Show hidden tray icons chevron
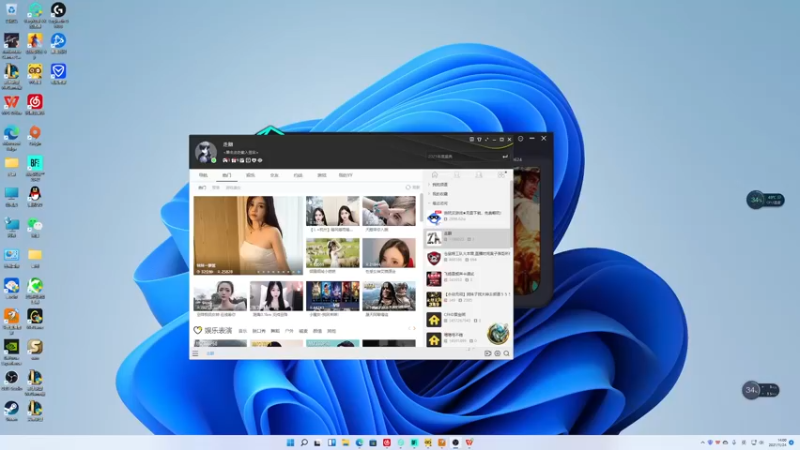The image size is (800, 450). 703,442
